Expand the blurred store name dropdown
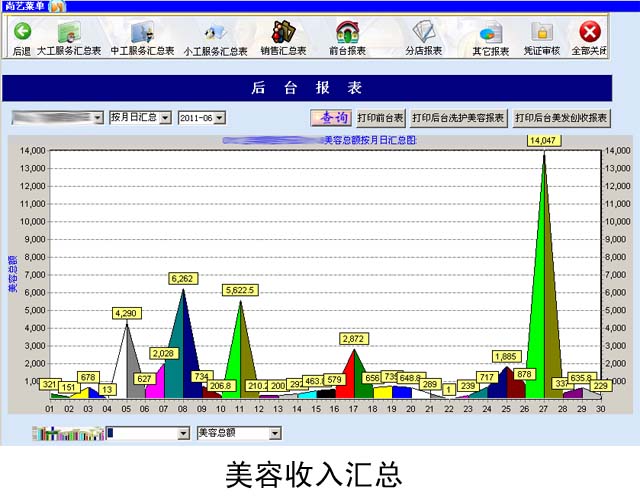Viewport: 640px width, 500px height. [98, 118]
